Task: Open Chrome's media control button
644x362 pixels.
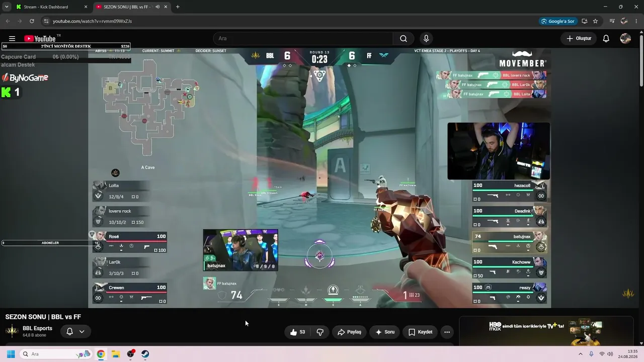Action: point(612,21)
